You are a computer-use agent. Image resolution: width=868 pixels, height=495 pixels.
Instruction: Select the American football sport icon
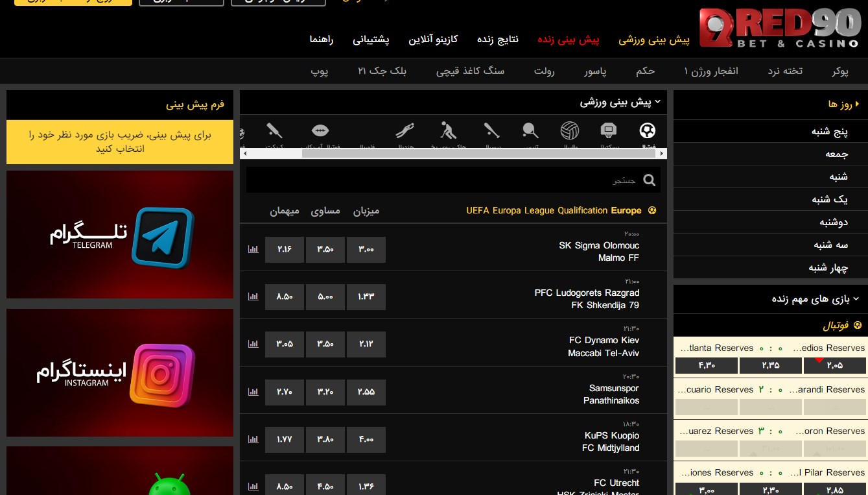coord(320,131)
